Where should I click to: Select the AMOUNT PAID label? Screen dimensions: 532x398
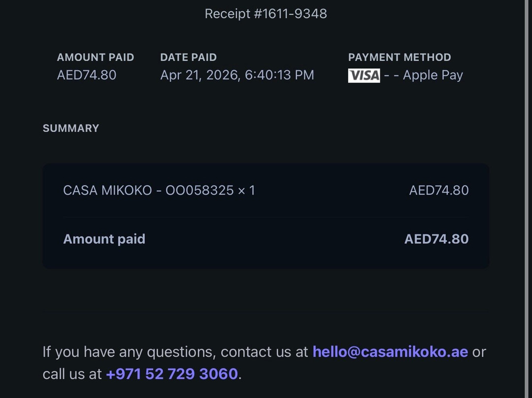96,57
